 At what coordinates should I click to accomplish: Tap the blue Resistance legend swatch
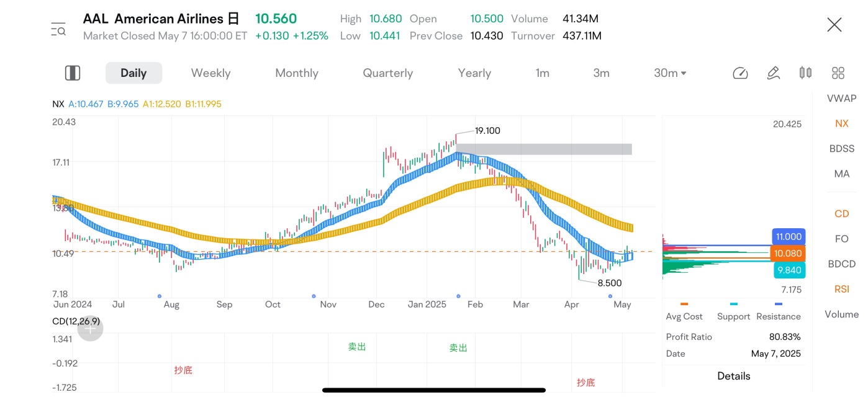click(779, 304)
